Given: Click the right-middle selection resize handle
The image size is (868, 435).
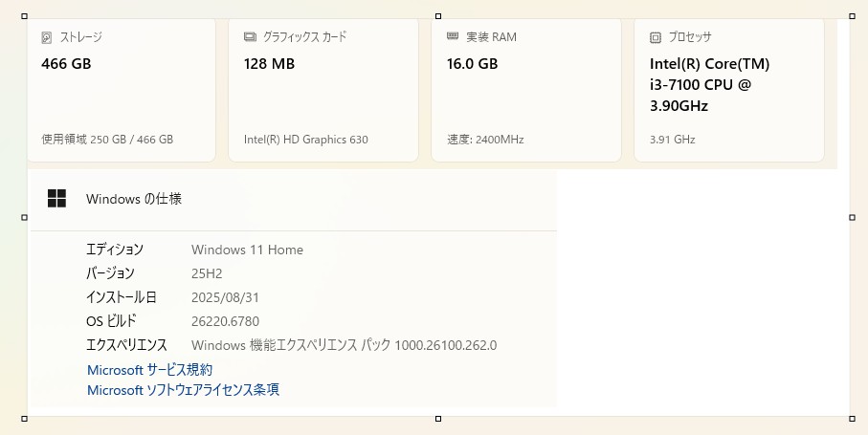Looking at the screenshot, I should (852, 217).
